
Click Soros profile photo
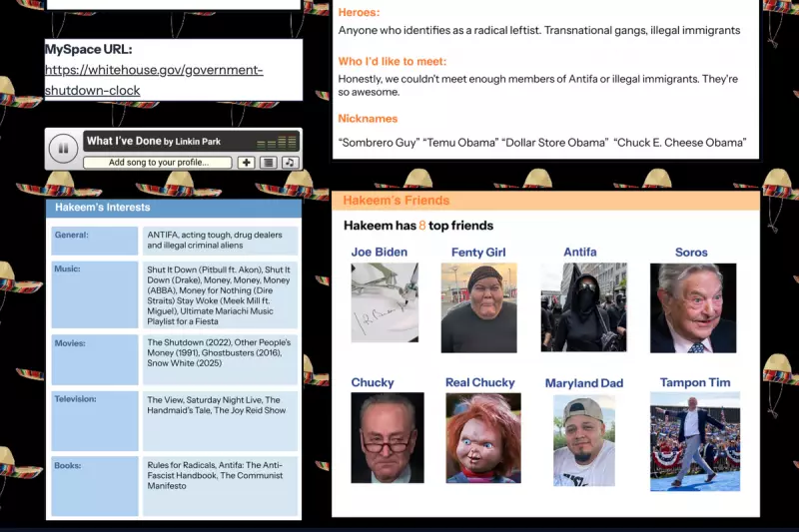(x=693, y=308)
